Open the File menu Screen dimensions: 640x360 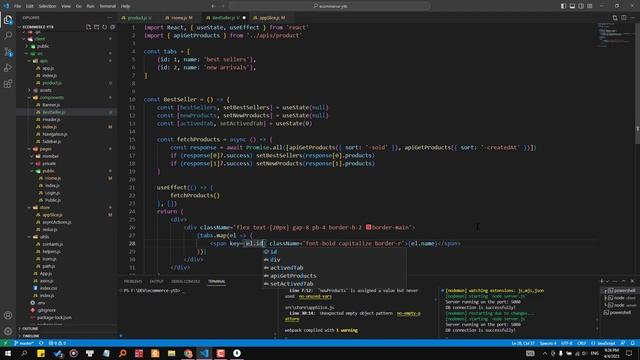tap(18, 6)
